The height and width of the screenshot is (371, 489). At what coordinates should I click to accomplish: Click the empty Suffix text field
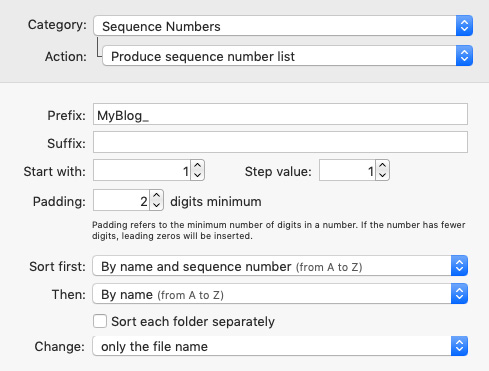[280, 142]
